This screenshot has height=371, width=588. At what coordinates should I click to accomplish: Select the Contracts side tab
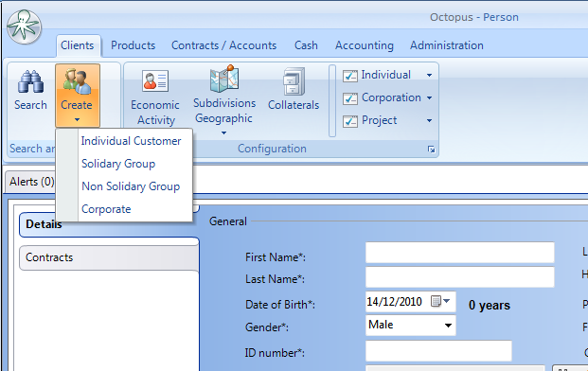(109, 257)
